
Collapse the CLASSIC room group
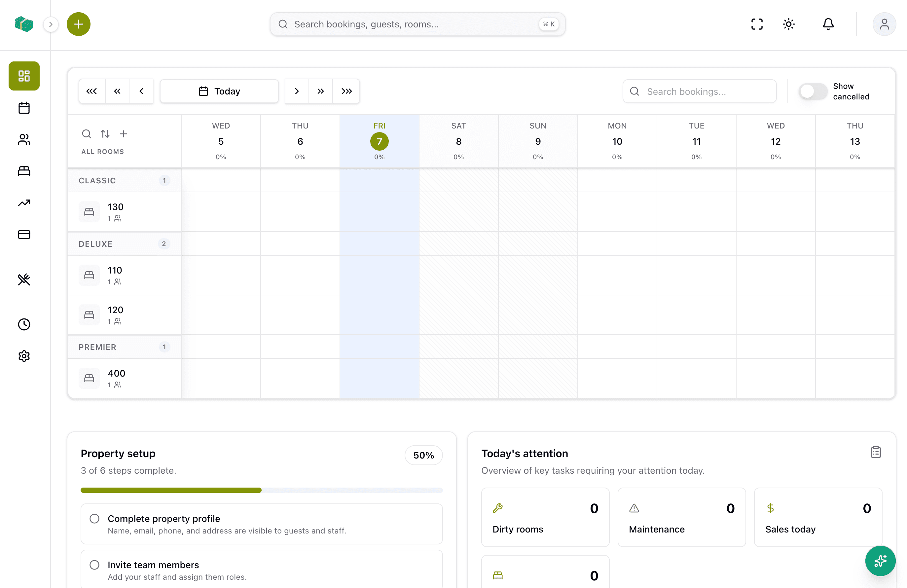click(x=125, y=181)
